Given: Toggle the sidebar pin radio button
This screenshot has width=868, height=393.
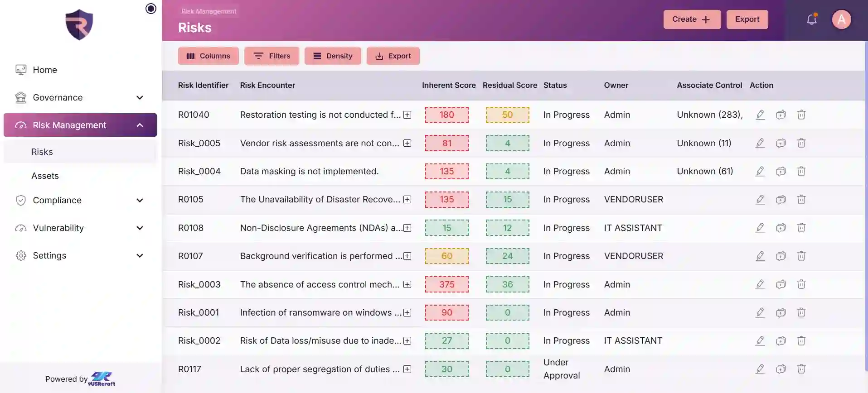Looking at the screenshot, I should (x=151, y=9).
